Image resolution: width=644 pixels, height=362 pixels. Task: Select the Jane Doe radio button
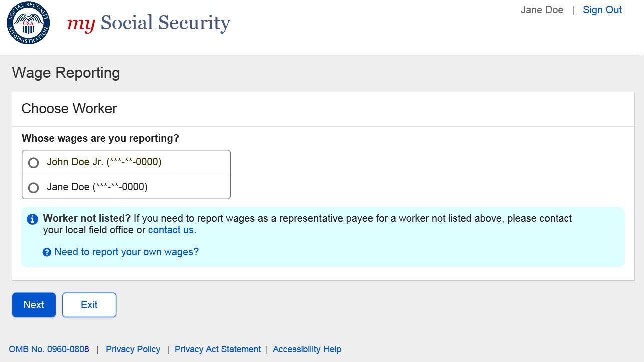click(34, 188)
